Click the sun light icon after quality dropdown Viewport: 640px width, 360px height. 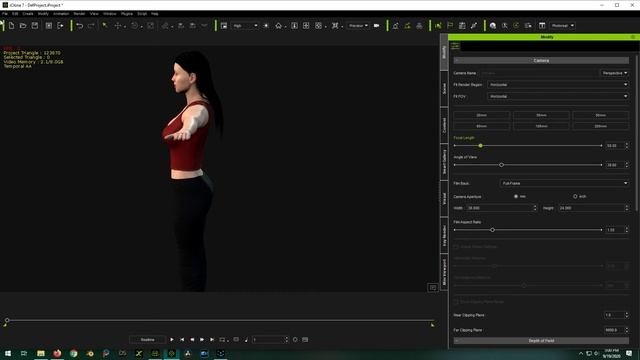(266, 26)
